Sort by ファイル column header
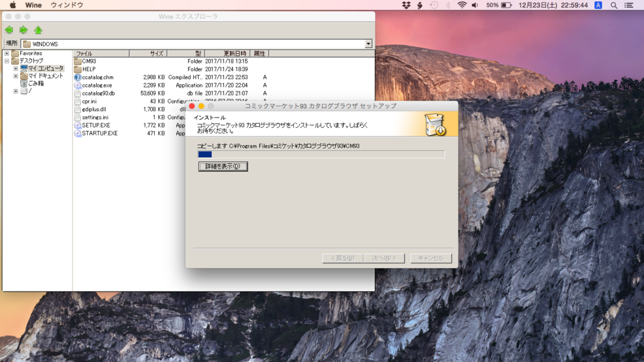The width and height of the screenshot is (644, 362). [101, 53]
